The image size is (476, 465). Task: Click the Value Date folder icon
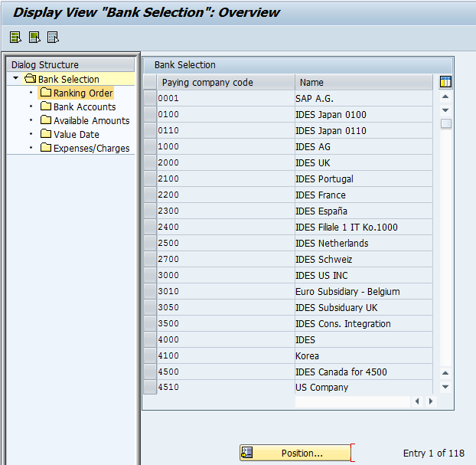[46, 135]
